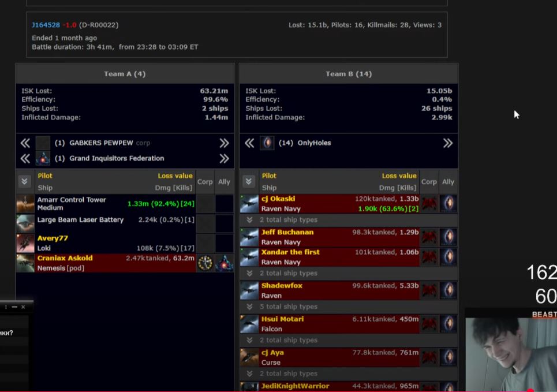Click cj Aya's Curse ship icon
The width and height of the screenshot is (557, 392).
(x=250, y=357)
